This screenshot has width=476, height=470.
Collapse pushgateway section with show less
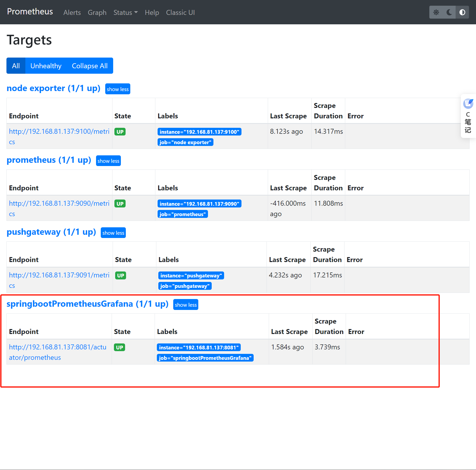pyautogui.click(x=113, y=233)
